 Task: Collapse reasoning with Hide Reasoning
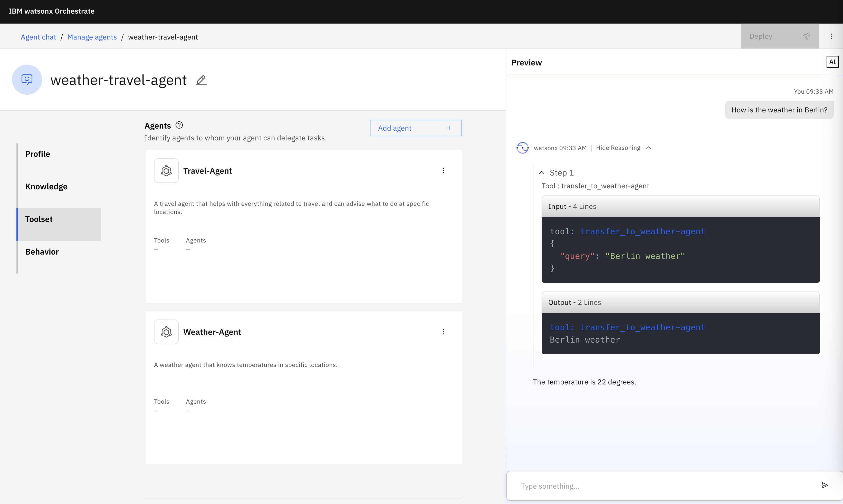(624, 148)
